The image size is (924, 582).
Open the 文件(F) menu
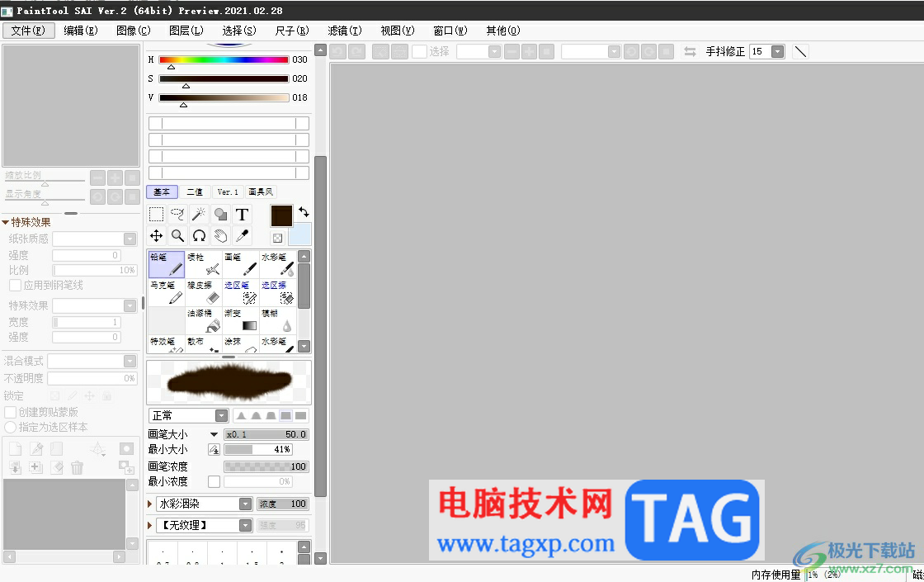tap(28, 31)
